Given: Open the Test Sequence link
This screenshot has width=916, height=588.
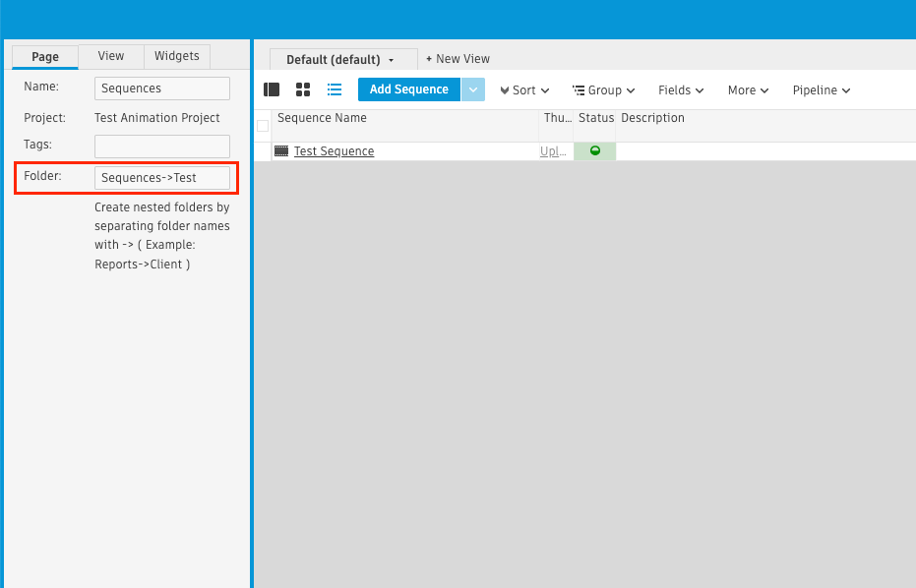Looking at the screenshot, I should pos(335,151).
